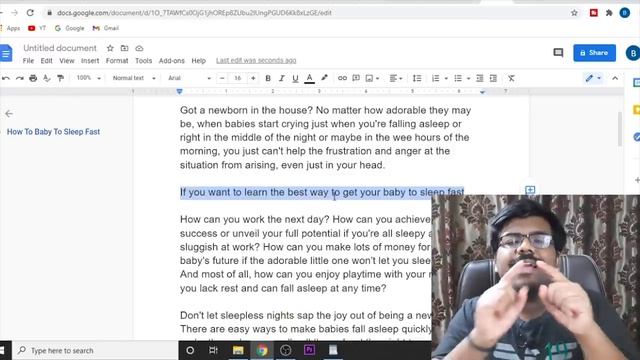Open the File menu

point(28,61)
